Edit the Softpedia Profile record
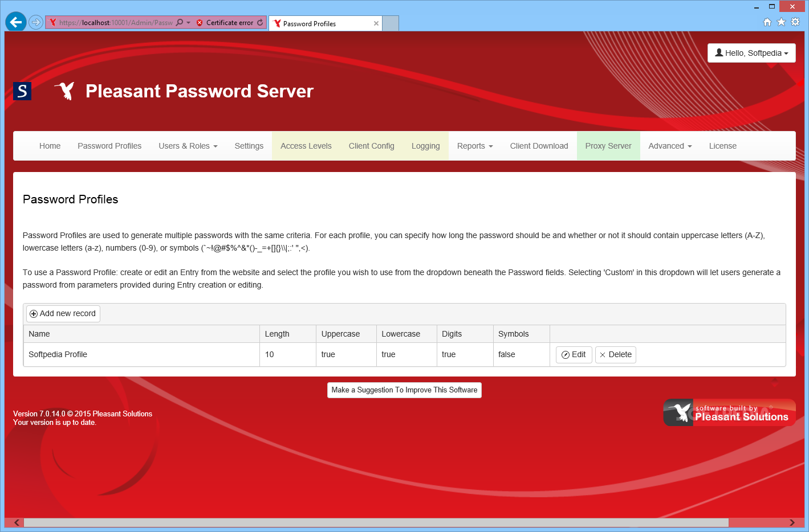809x532 pixels. click(x=574, y=355)
